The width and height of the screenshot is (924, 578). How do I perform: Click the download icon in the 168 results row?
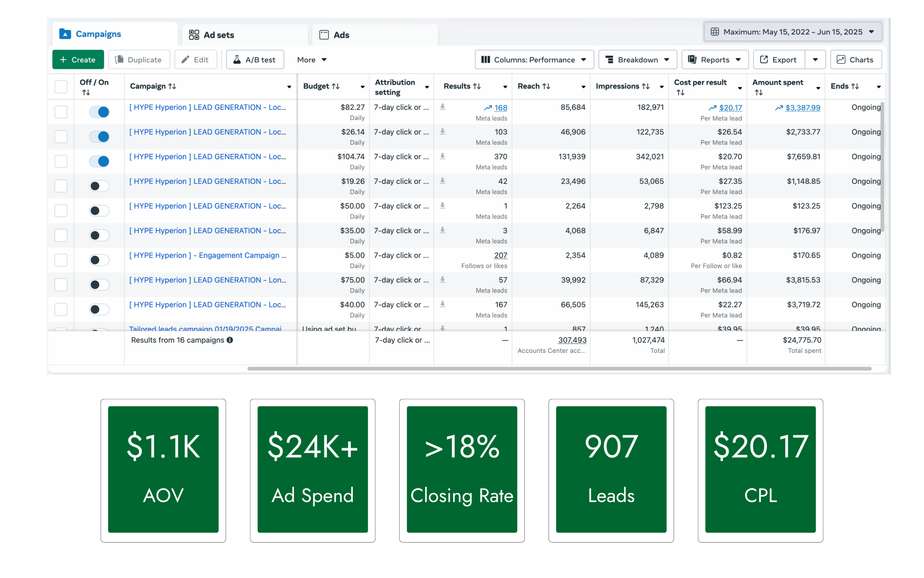coord(443,107)
